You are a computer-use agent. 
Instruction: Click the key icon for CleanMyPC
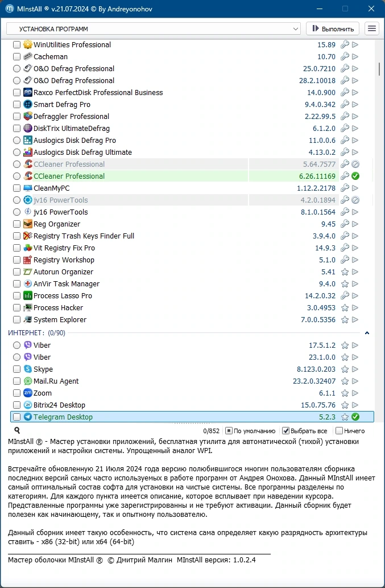coord(345,188)
